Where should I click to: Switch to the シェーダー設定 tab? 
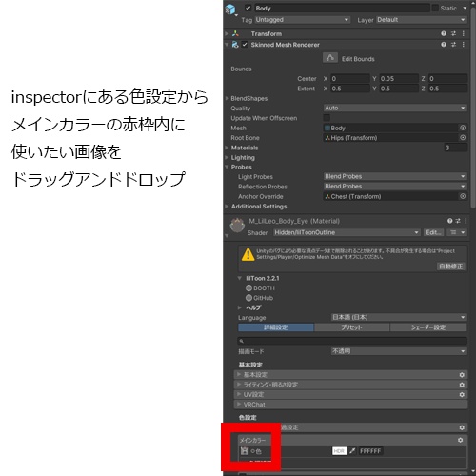coord(428,327)
